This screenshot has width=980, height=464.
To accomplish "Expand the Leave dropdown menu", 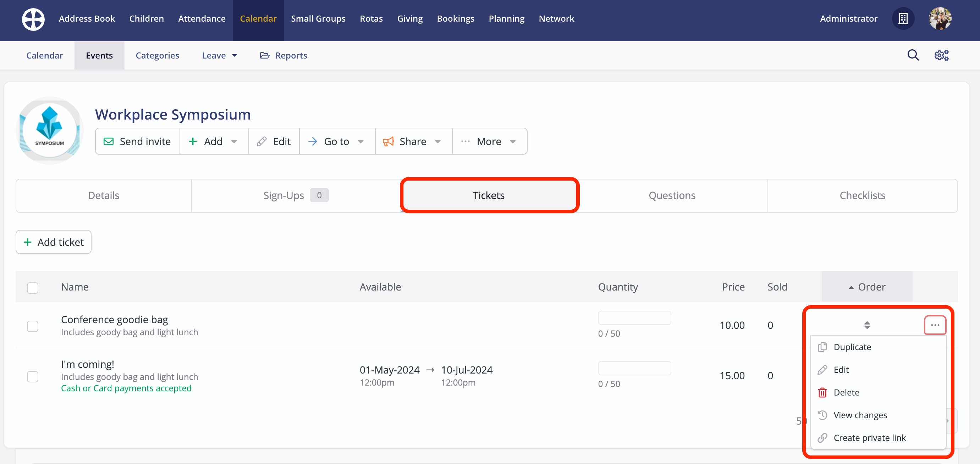I will pyautogui.click(x=219, y=55).
